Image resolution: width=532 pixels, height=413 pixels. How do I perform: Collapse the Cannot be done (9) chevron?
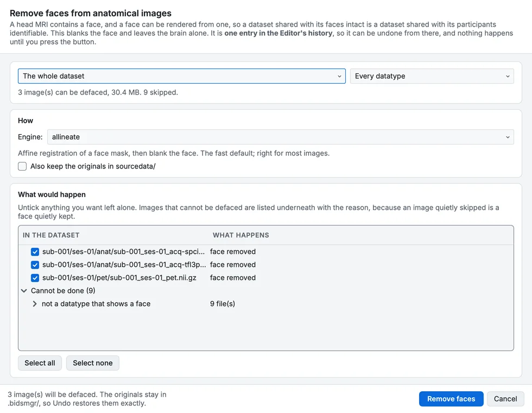[24, 291]
